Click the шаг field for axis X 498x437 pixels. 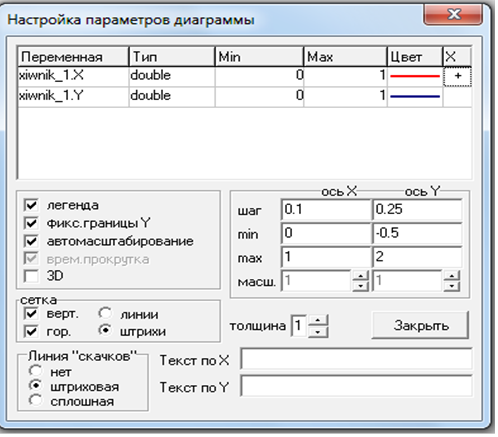tap(326, 210)
